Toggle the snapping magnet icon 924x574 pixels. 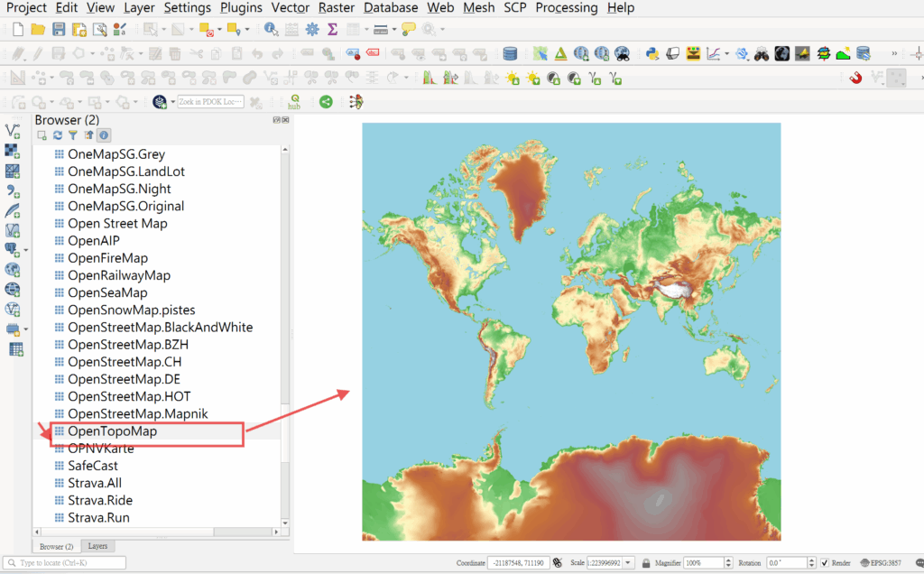[x=856, y=79]
